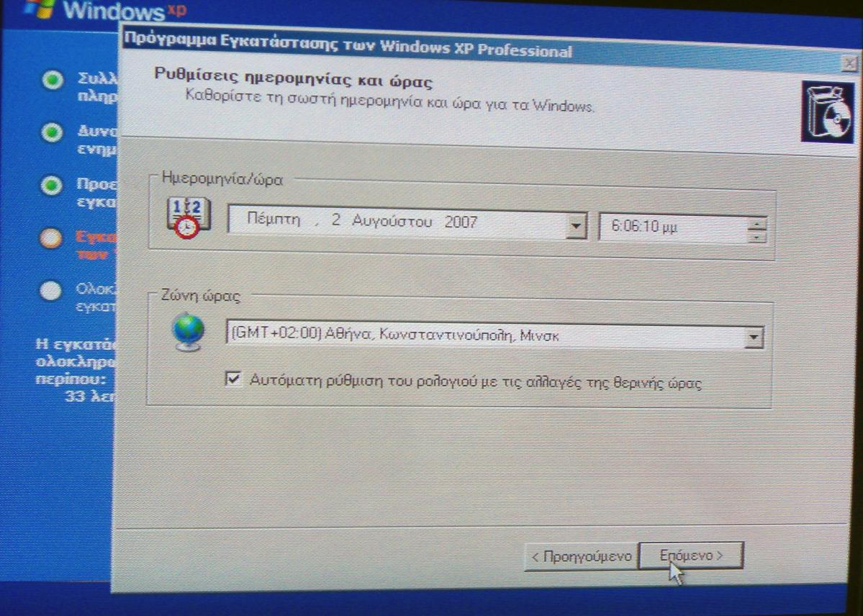Click the Ημερομηνία/ώρα group label
Screen dimensions: 863x616
(x=222, y=179)
